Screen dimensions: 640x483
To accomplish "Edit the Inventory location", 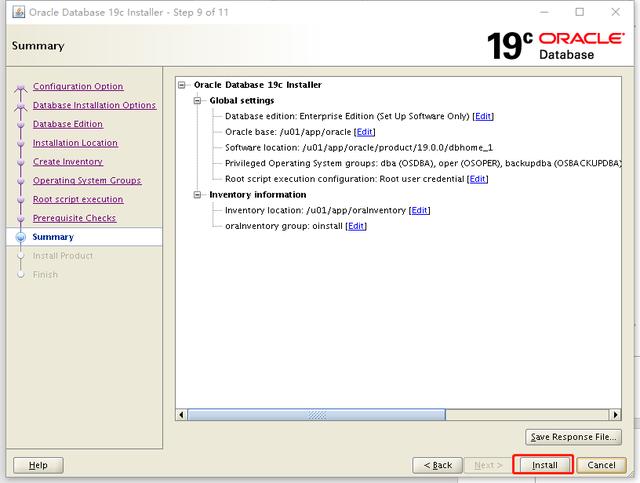I will click(x=419, y=210).
